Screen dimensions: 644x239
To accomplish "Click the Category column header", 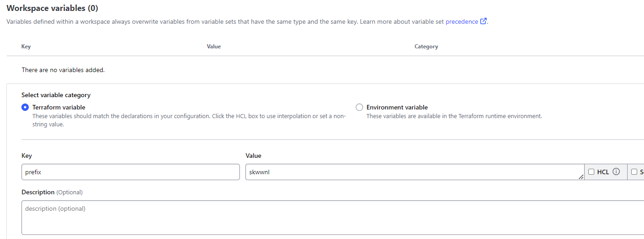I will click(x=426, y=47).
